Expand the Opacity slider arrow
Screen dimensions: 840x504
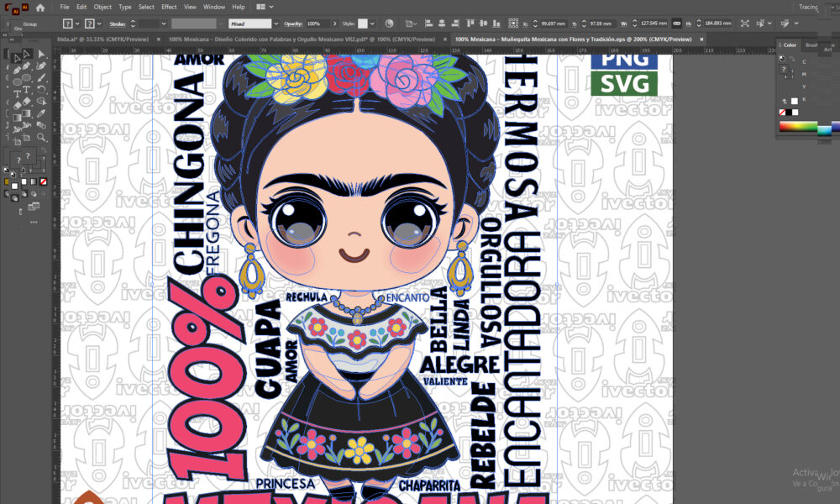pyautogui.click(x=335, y=24)
